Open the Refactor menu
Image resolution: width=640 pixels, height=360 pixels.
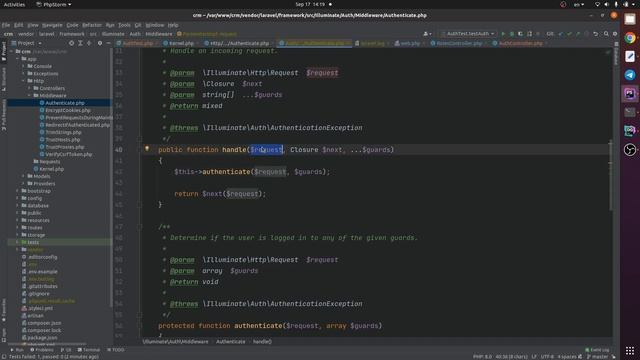click(92, 25)
